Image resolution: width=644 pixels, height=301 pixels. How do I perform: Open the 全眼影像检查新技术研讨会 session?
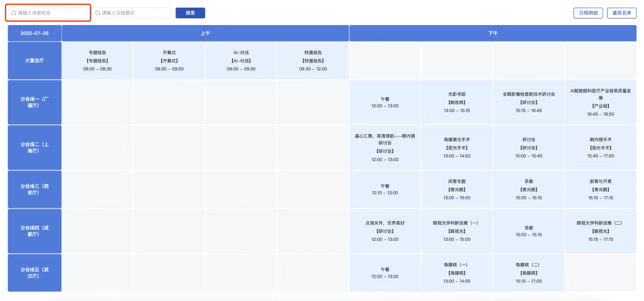(x=528, y=102)
